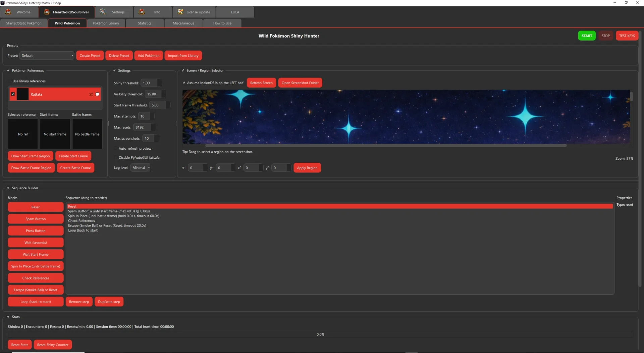
Task: Open the Pokémon Library sub-tab
Action: click(x=106, y=23)
